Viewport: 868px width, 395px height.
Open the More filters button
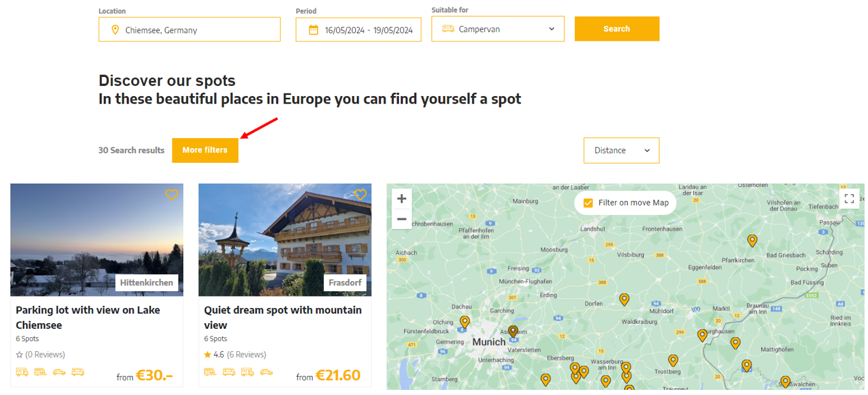pos(205,150)
